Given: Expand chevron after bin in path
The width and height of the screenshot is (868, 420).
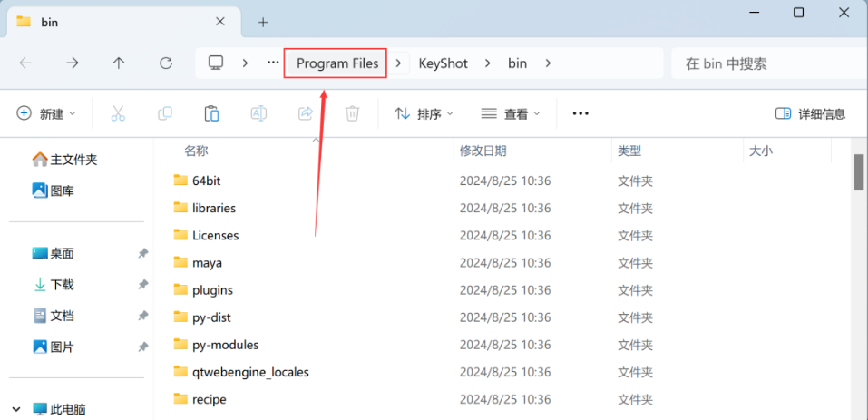Looking at the screenshot, I should 548,63.
